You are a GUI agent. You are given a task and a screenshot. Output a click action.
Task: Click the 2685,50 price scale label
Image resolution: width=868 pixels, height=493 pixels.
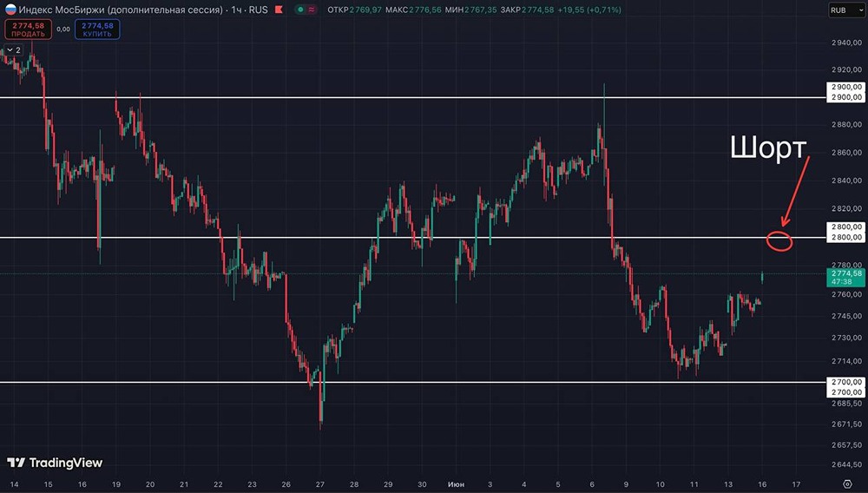(x=846, y=404)
